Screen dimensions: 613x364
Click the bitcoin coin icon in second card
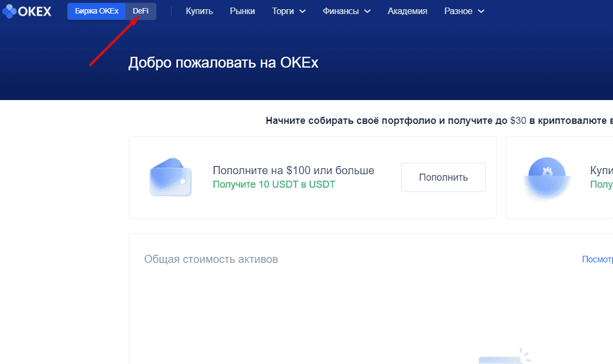pos(546,178)
